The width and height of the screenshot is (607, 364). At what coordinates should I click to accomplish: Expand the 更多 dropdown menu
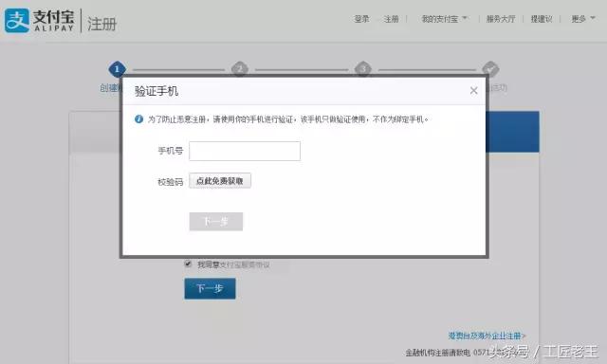(583, 19)
